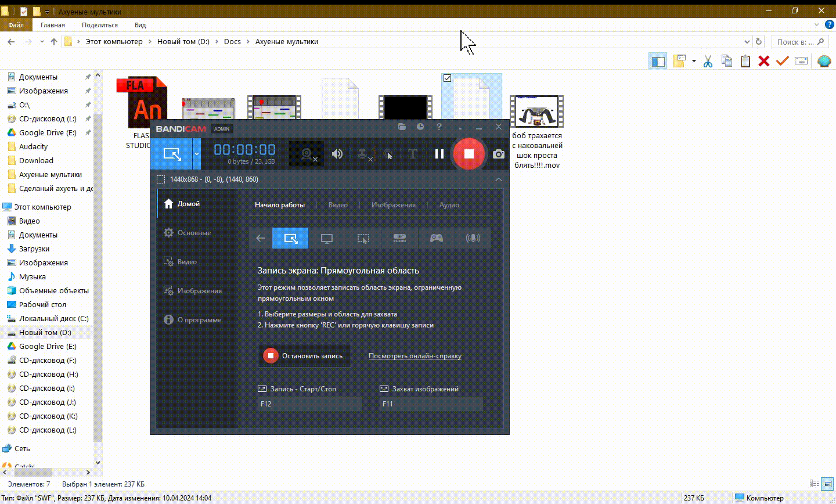Pause the Bandicam recording
Image resolution: width=836 pixels, height=504 pixels.
(x=439, y=154)
